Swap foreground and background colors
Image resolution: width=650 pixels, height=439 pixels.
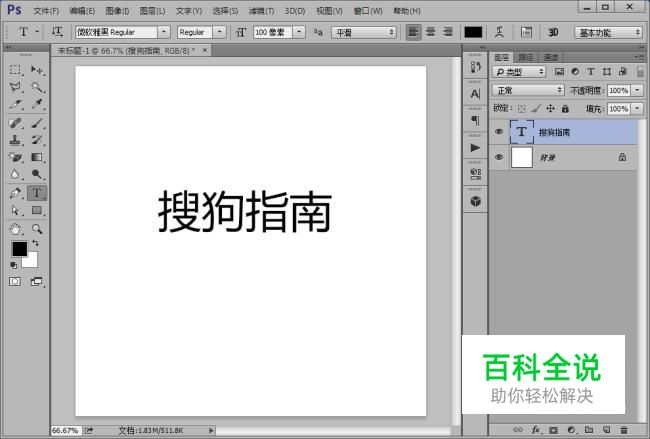click(x=35, y=243)
